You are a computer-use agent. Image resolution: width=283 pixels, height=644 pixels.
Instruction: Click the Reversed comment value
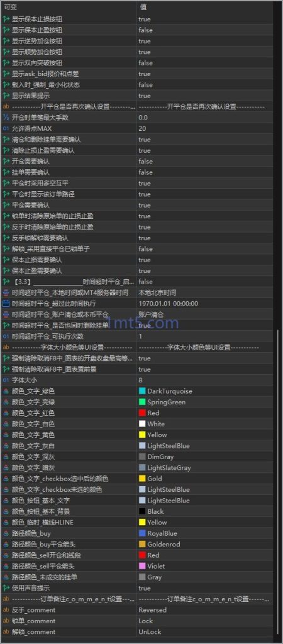152,610
